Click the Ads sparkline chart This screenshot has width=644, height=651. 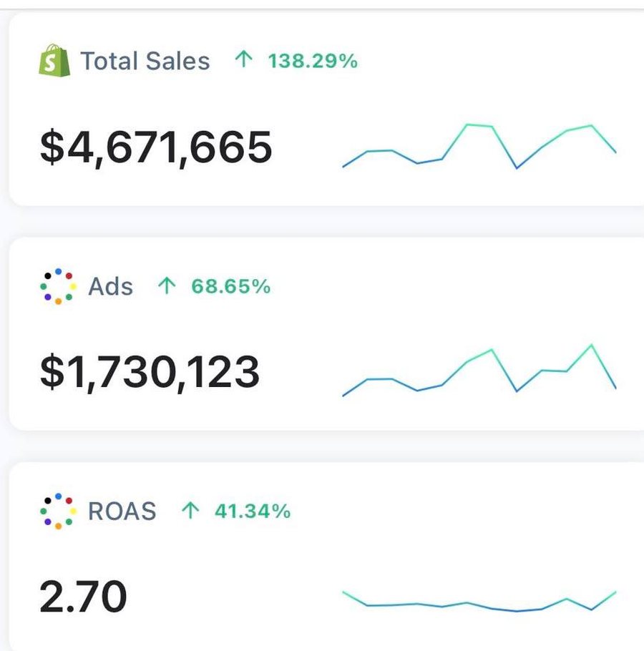[479, 371]
